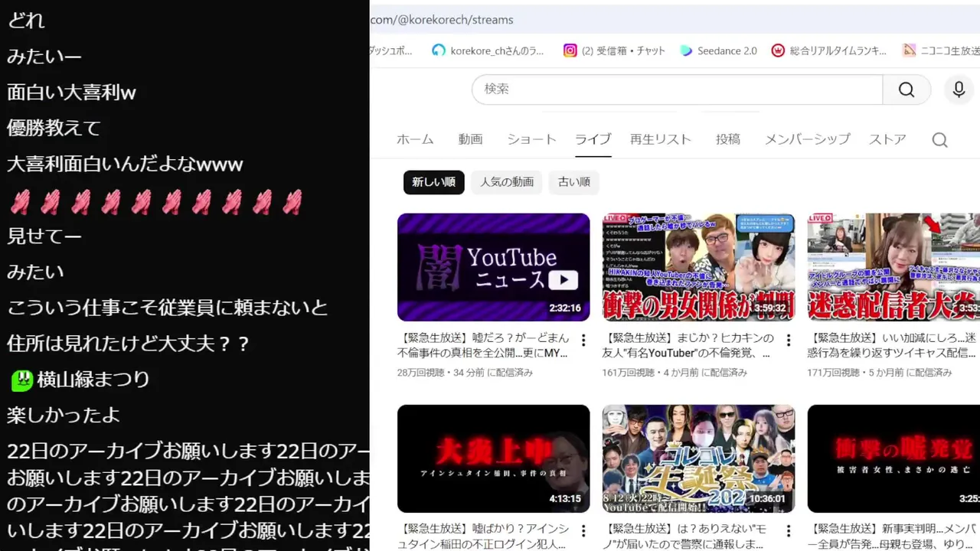Open the 衝撃の男女関係 stream thumbnail

click(699, 267)
